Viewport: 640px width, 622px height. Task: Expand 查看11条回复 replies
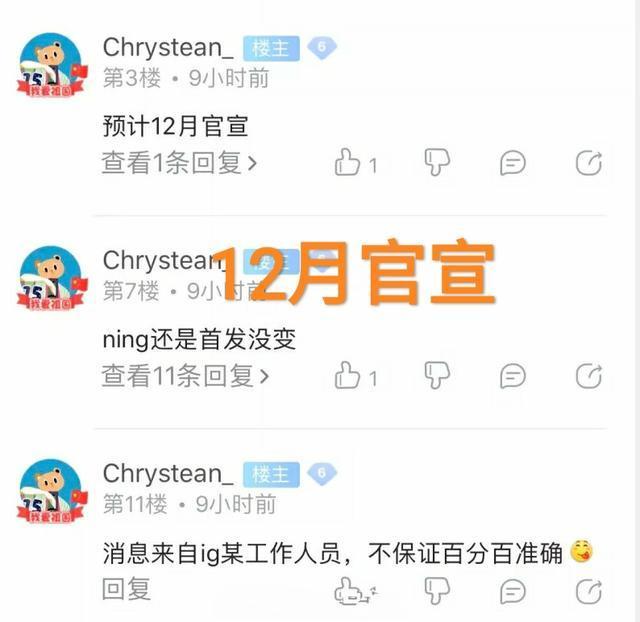tap(185, 376)
